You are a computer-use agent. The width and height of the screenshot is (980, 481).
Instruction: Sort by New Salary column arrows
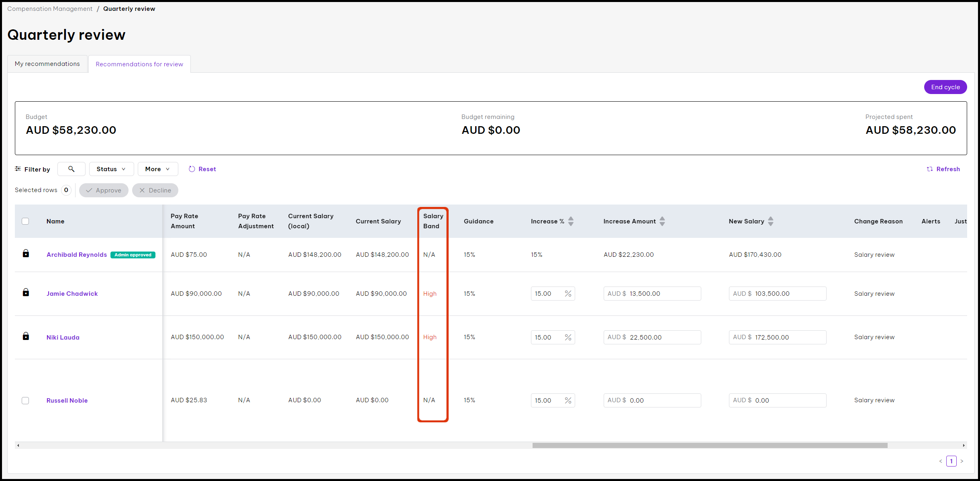pos(770,221)
